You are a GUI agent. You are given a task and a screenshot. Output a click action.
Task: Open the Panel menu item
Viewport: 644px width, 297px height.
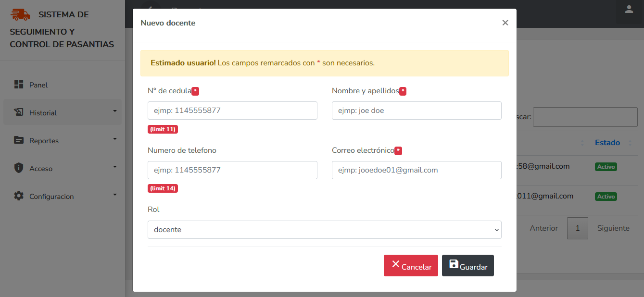click(x=38, y=85)
